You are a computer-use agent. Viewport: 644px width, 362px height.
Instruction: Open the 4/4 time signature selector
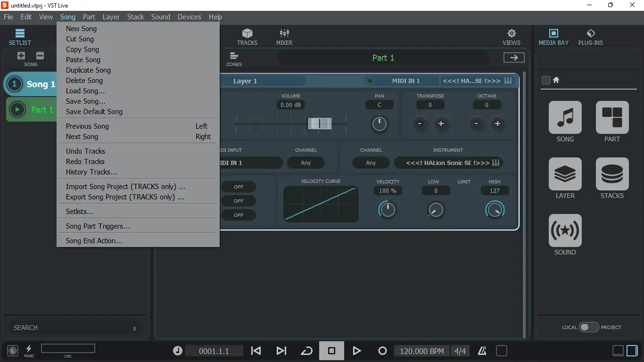click(x=460, y=351)
